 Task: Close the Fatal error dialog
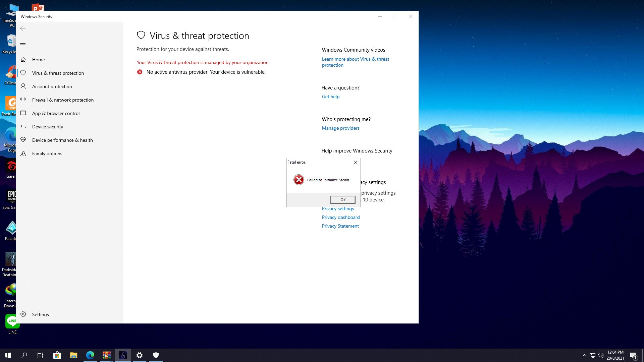click(355, 162)
